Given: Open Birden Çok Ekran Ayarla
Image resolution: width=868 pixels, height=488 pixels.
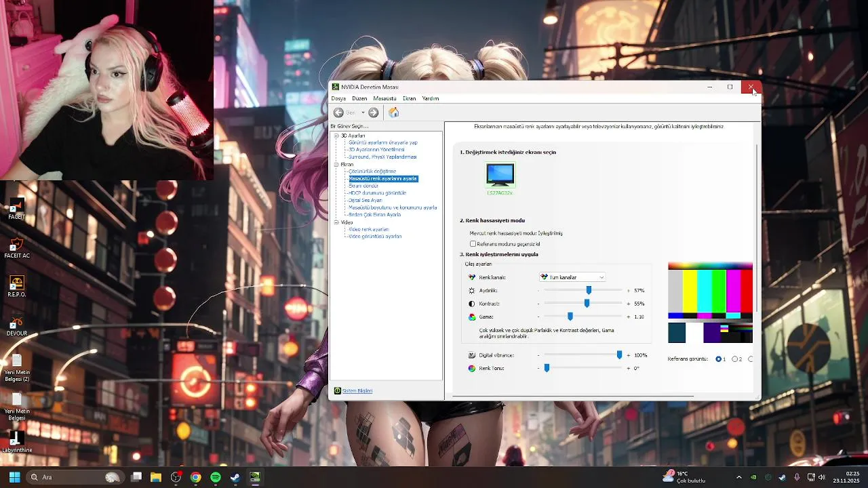Looking at the screenshot, I should 375,214.
